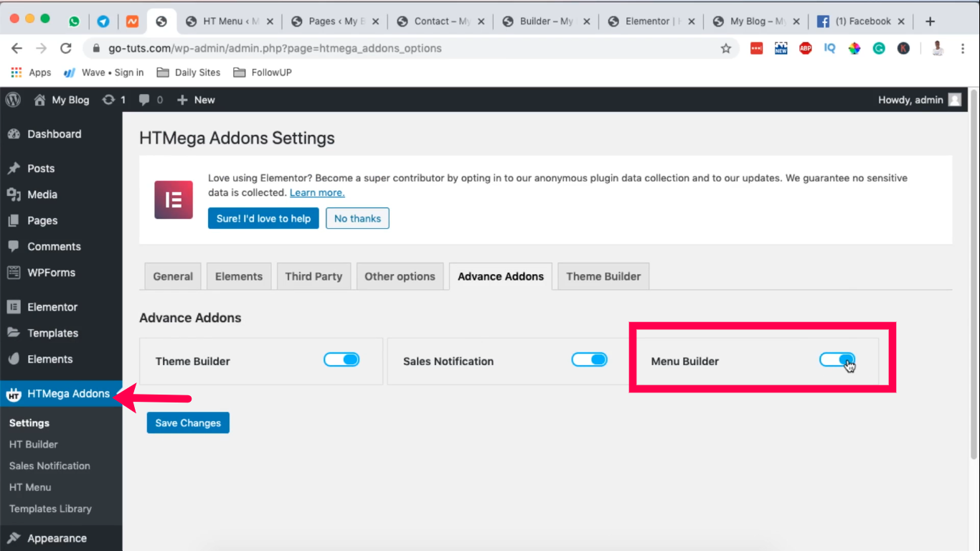Open the FollowUP bookmark folder
The image size is (980, 551).
[x=262, y=72]
